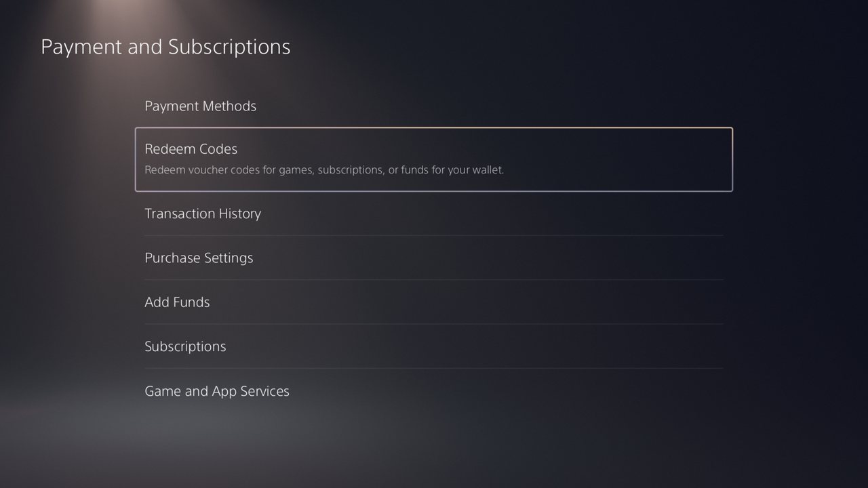Go to Purchase Settings

[x=199, y=258]
